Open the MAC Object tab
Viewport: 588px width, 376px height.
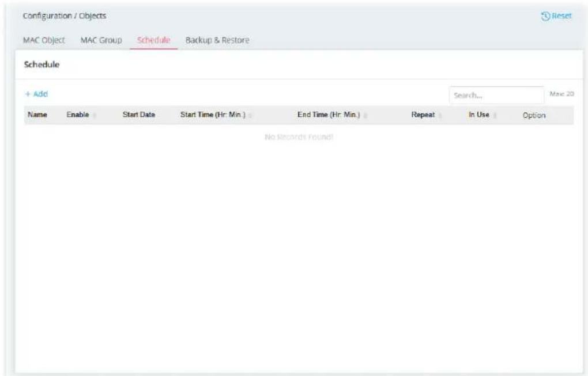(44, 40)
